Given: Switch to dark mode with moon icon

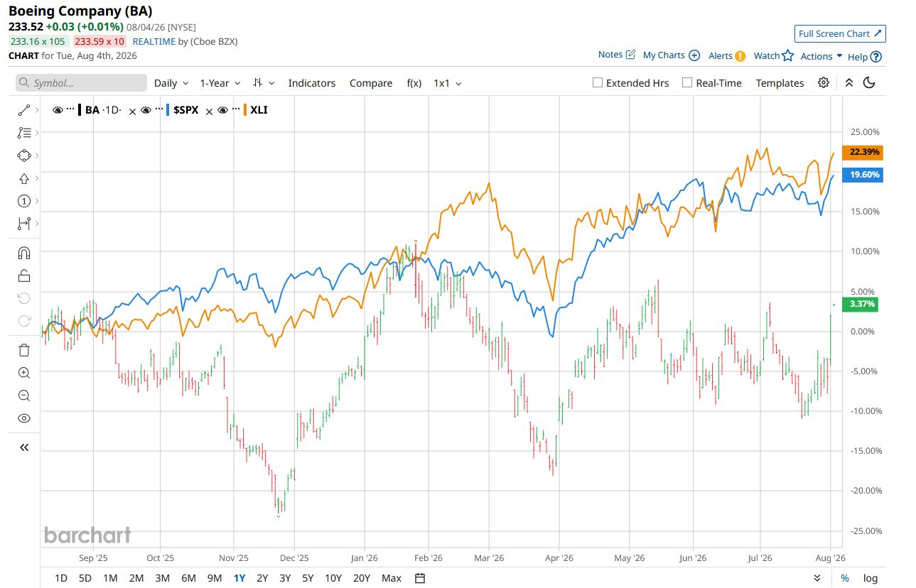Looking at the screenshot, I should [x=869, y=82].
